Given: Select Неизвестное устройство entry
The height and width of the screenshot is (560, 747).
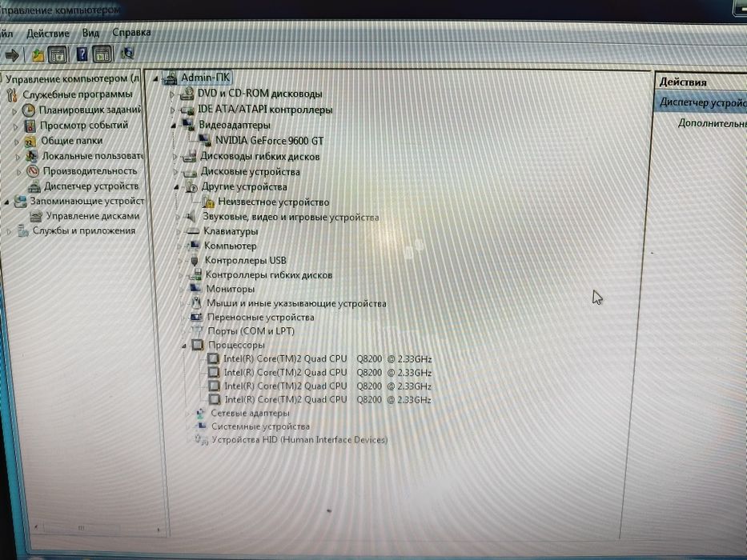Looking at the screenshot, I should click(x=274, y=202).
